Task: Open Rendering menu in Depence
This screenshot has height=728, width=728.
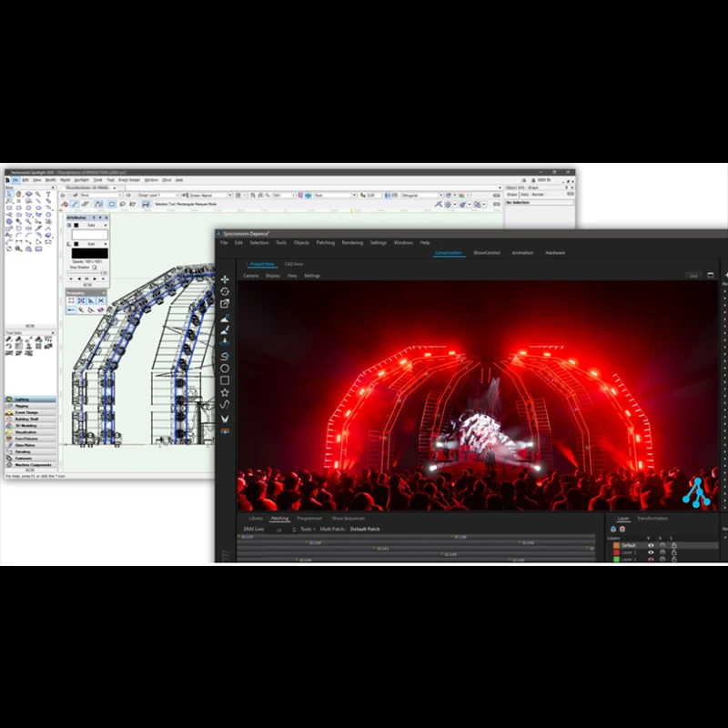Action: coord(352,242)
